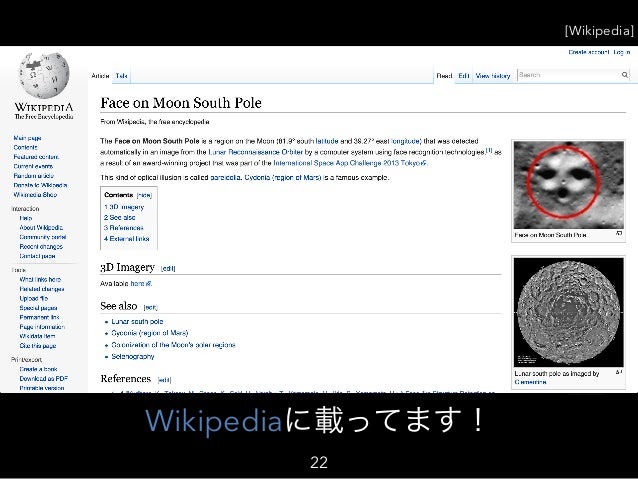Click the Wikipedia globe logo

point(44,76)
